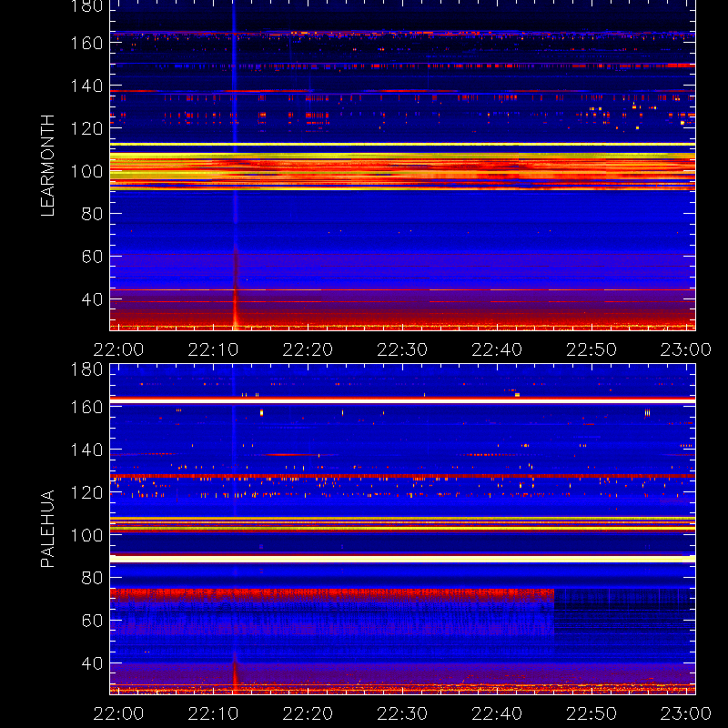
Task: Pick the 40 frequency tick on Palehua plot
Action: tap(92, 663)
